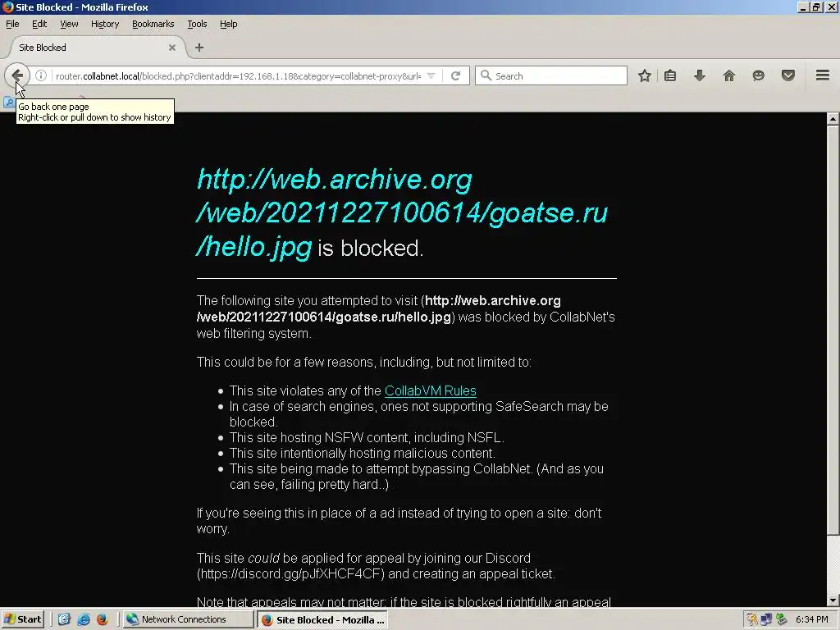Viewport: 840px width, 630px height.
Task: Click the first system tray icon
Action: point(752,619)
